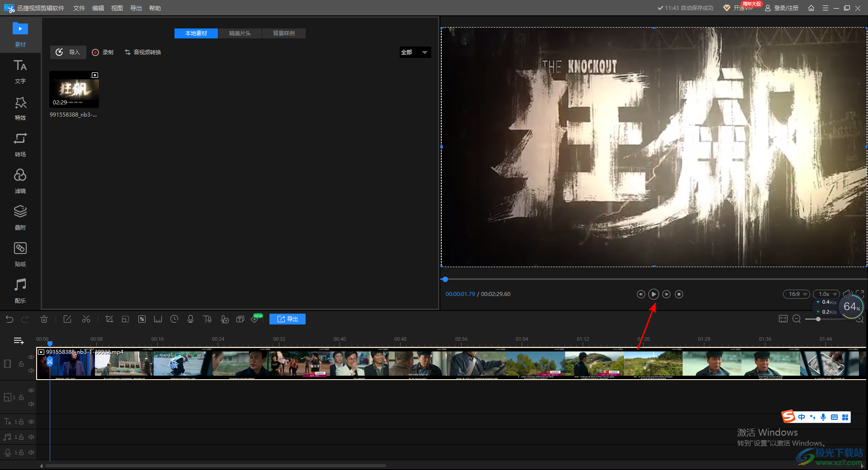This screenshot has height=470, width=868.
Task: Hide the text track 1
Action: pos(31,422)
